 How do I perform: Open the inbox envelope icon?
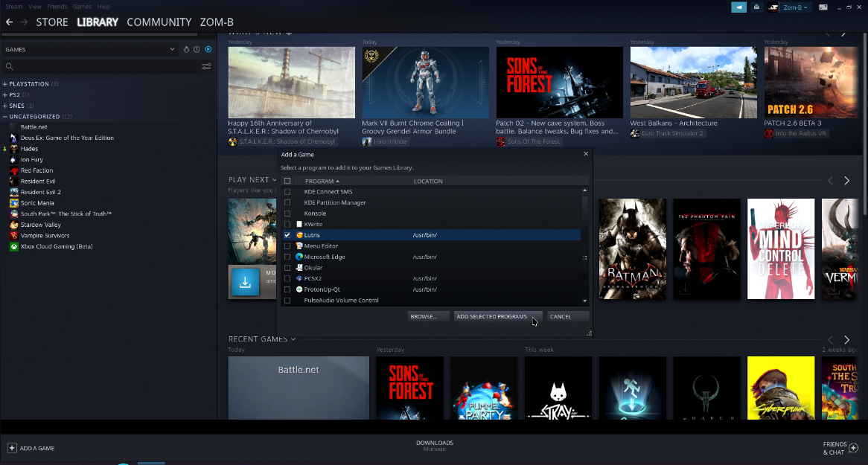click(x=756, y=7)
